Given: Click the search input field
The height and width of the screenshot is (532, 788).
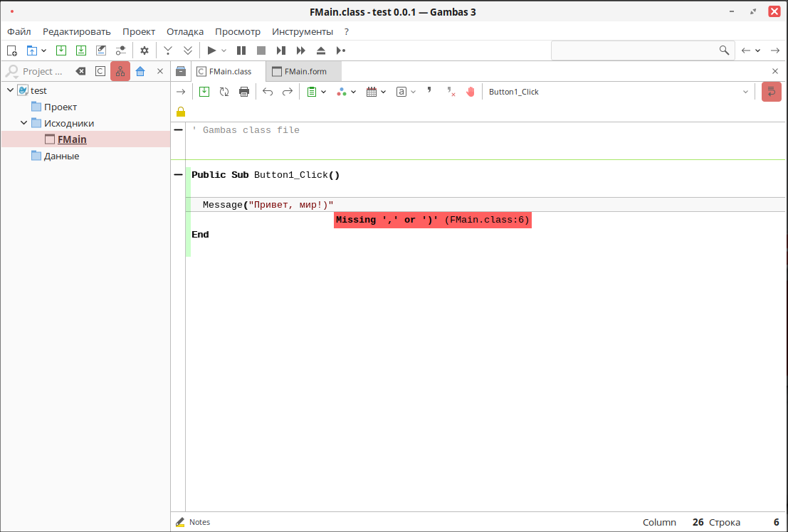Looking at the screenshot, I should pyautogui.click(x=634, y=50).
